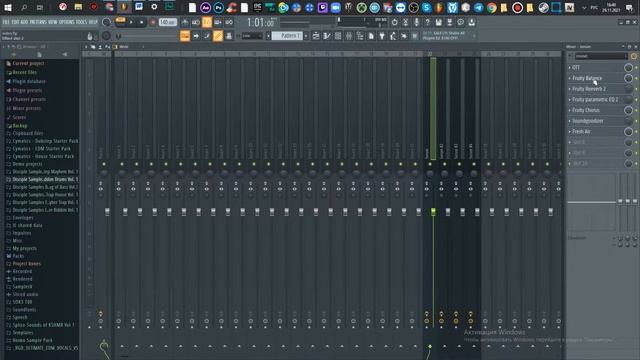The height and width of the screenshot is (360, 640).
Task: Click the red Record button
Action: point(153,22)
